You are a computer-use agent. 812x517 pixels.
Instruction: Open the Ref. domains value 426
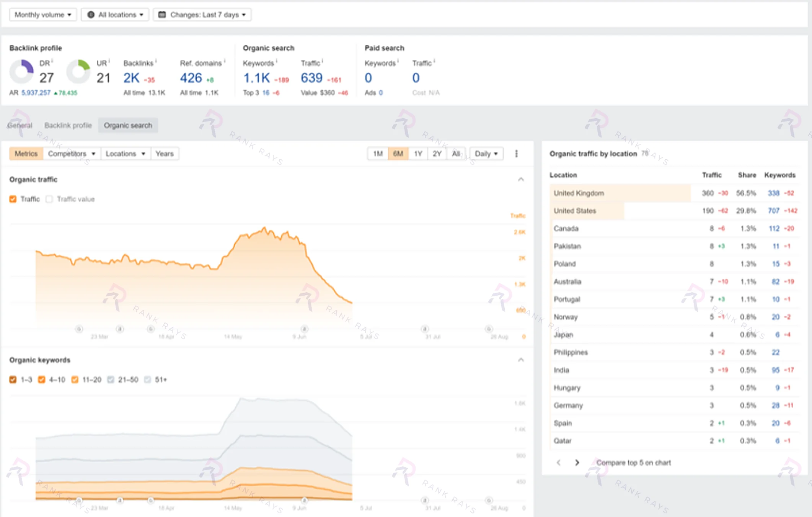(x=191, y=78)
